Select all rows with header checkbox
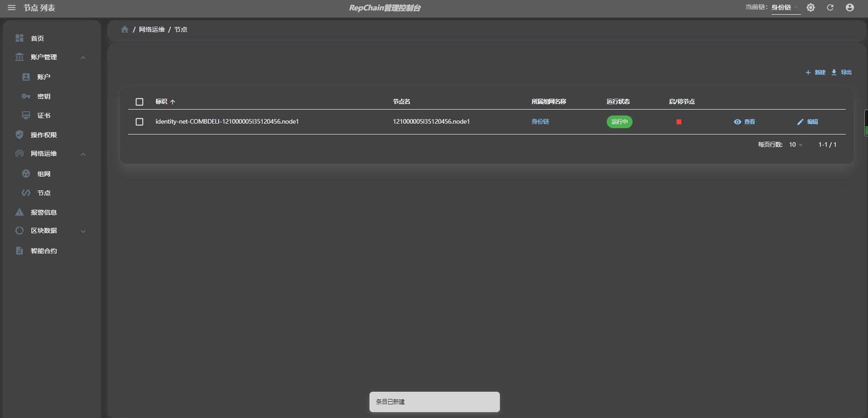Image resolution: width=868 pixels, height=418 pixels. [139, 102]
